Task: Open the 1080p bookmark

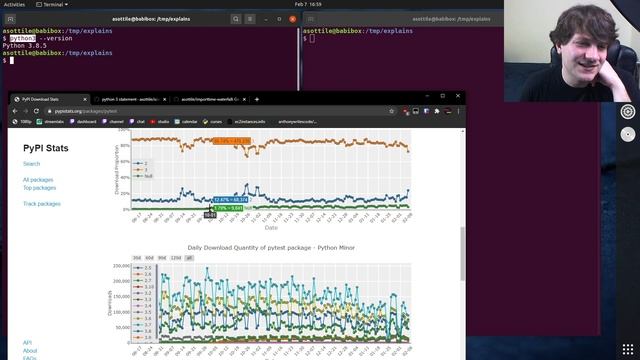Action: click(22, 122)
